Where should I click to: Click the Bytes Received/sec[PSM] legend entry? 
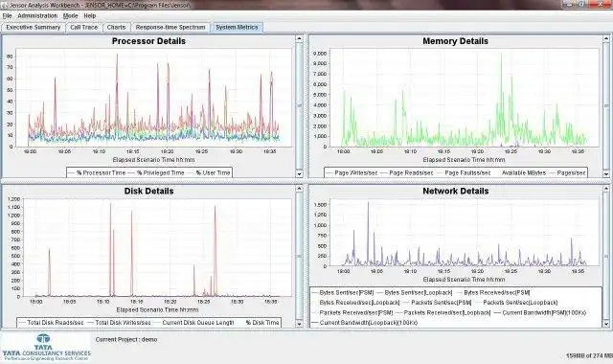pos(492,292)
